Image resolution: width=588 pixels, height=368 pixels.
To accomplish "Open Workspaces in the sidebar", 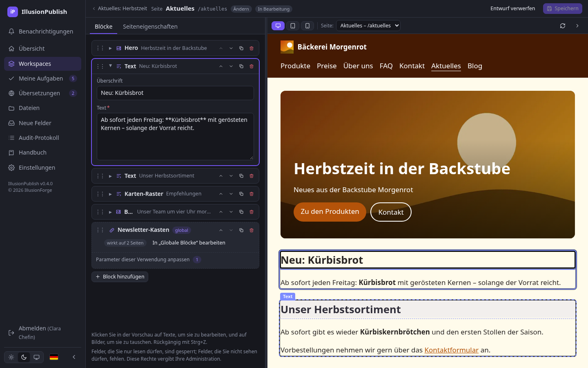I will pyautogui.click(x=42, y=64).
